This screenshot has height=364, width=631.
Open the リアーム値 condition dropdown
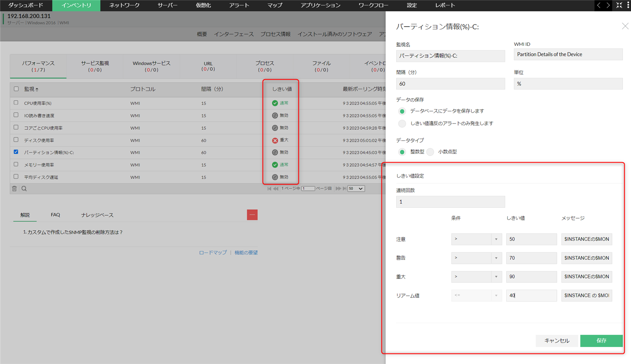476,295
